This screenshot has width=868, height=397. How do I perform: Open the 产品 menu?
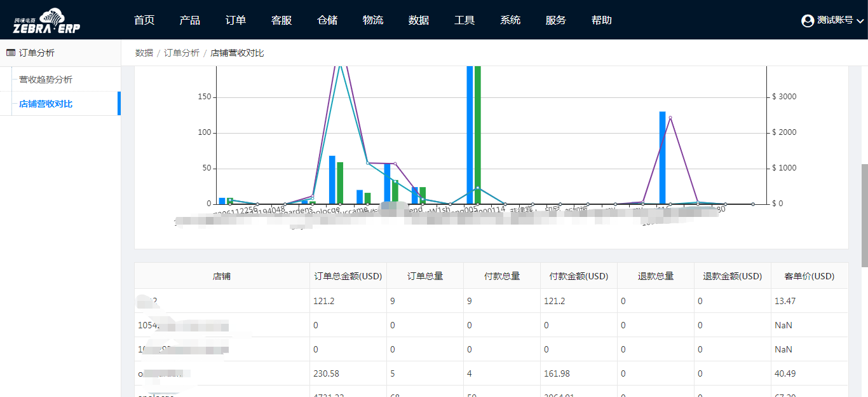[x=190, y=20]
